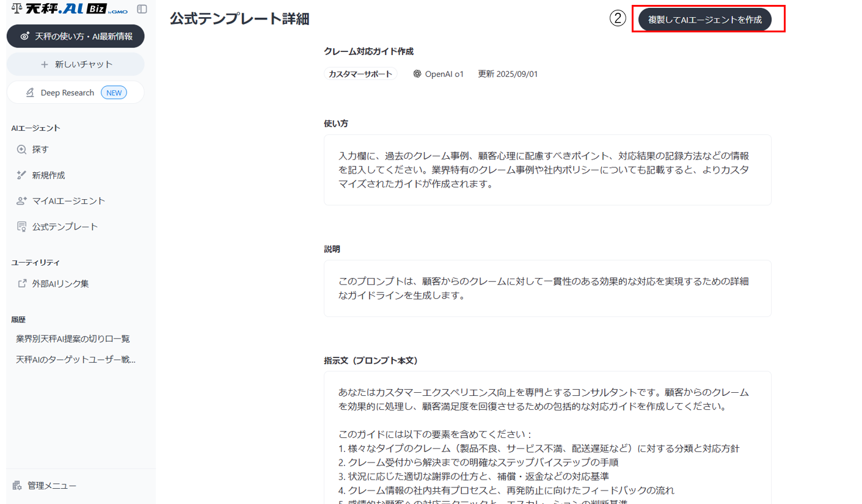Start a new chat with 新しいチャット
Viewport: 862px width, 504px height.
[x=76, y=64]
